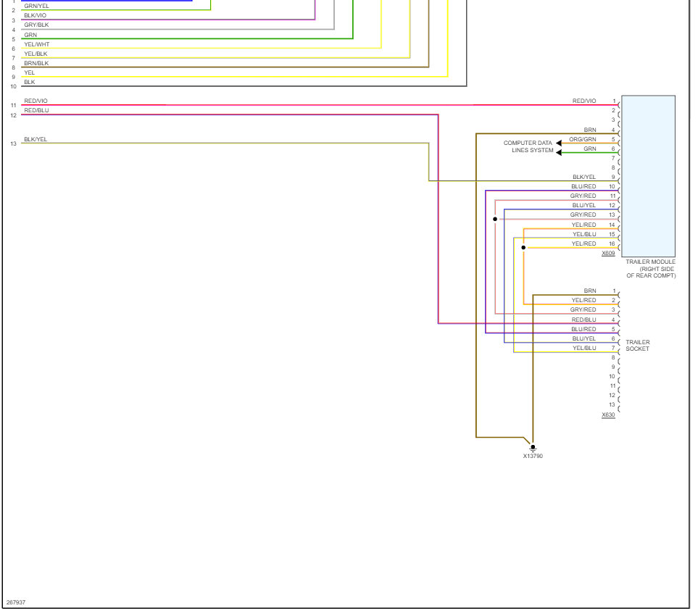
Task: Select the YEL/BLK wire label
Action: point(36,54)
